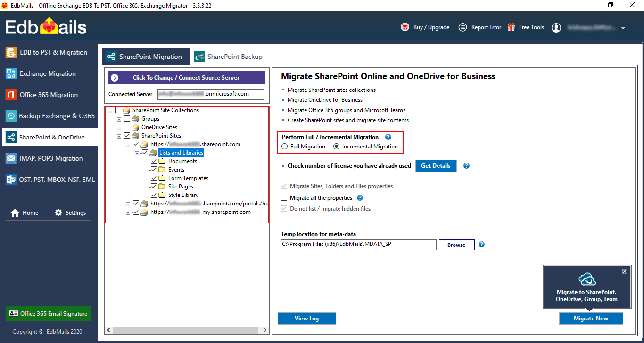Viewport: 644px width, 343px height.
Task: Click the Migrate Now button
Action: coord(591,318)
